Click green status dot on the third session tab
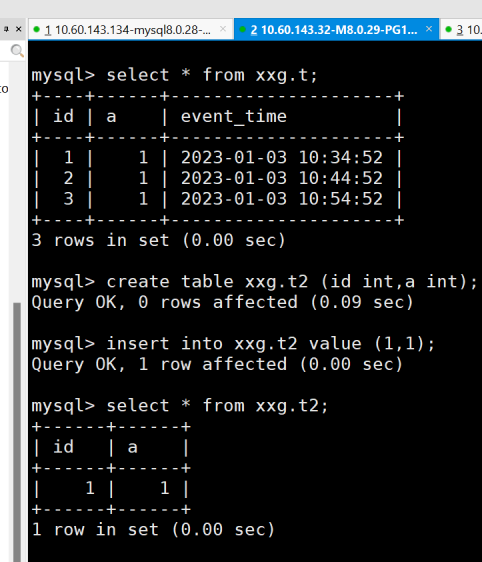Screen dimensions: 482x562 point(448,29)
